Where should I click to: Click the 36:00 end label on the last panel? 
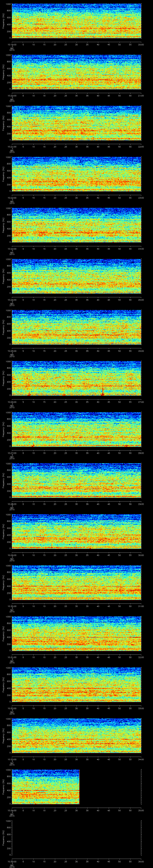141,862
